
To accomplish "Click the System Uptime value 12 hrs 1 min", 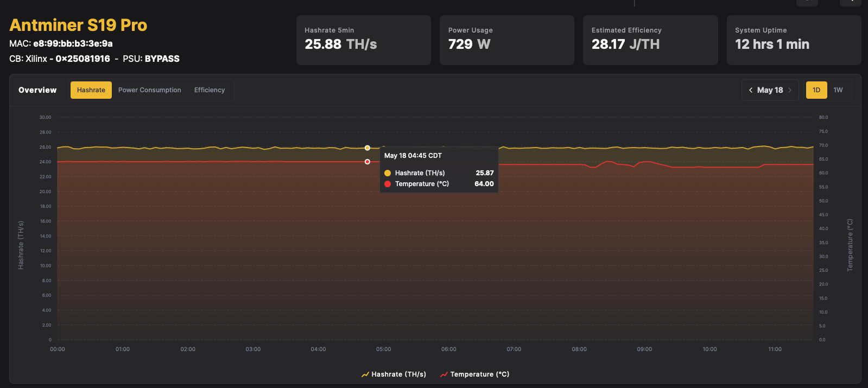I will coord(772,44).
